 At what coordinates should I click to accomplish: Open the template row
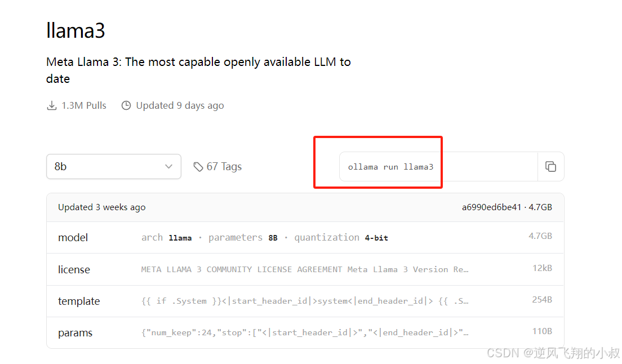click(305, 301)
